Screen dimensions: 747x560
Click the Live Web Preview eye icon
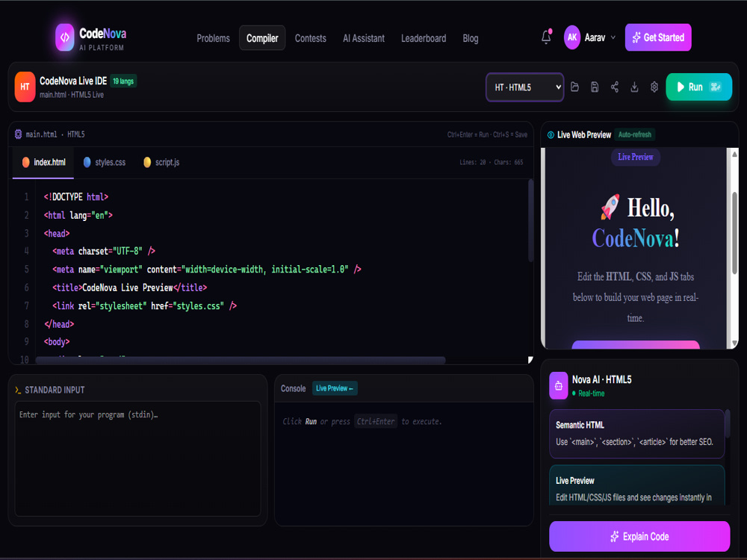pos(551,134)
